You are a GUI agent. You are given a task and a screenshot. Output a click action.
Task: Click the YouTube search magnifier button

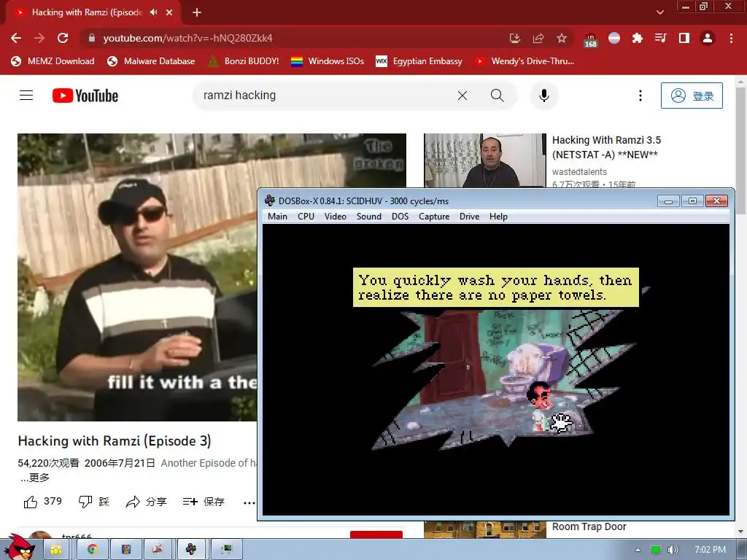[497, 96]
